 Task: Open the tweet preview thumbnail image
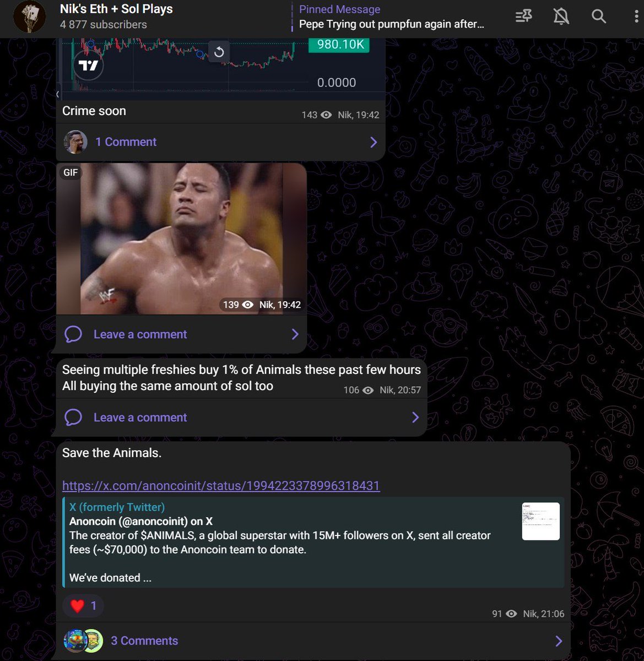pyautogui.click(x=541, y=521)
